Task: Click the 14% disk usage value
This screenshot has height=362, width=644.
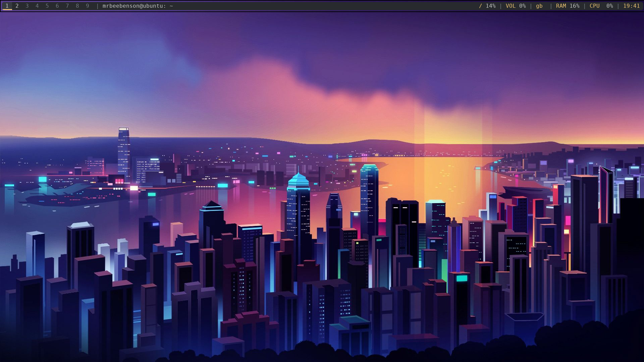Action: pos(490,6)
